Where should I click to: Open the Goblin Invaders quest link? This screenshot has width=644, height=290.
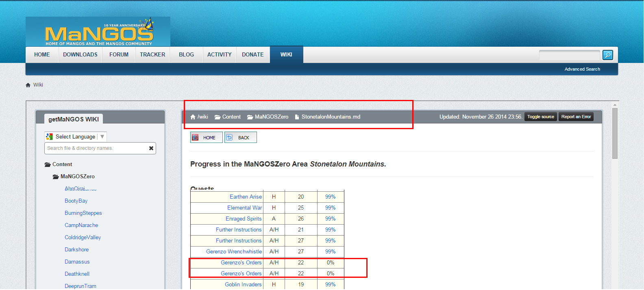click(243, 284)
